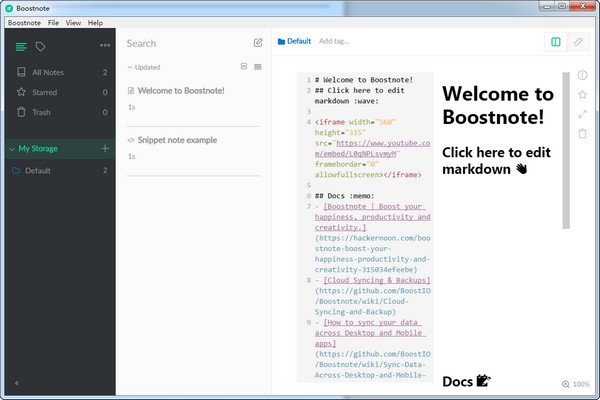This screenshot has width=600, height=400.
Task: Open the Updated sort dropdown
Action: pyautogui.click(x=145, y=67)
